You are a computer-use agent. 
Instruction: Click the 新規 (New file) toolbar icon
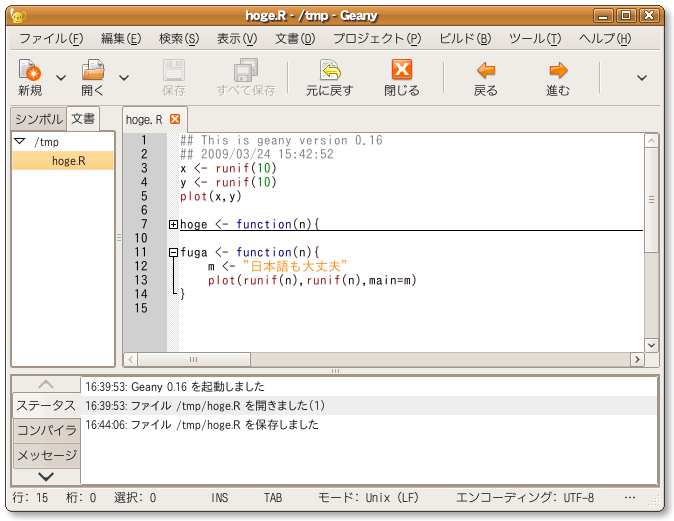click(x=30, y=71)
